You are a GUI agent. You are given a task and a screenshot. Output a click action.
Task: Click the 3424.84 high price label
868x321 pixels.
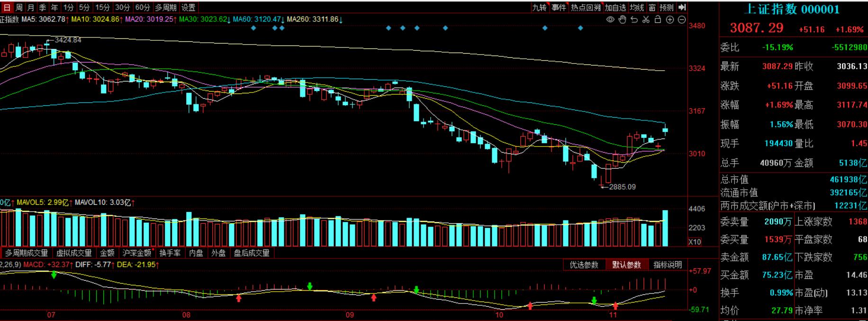(x=68, y=40)
